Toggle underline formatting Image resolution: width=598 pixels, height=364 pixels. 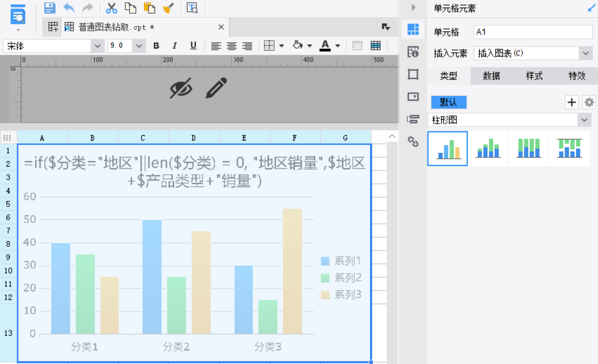[193, 46]
